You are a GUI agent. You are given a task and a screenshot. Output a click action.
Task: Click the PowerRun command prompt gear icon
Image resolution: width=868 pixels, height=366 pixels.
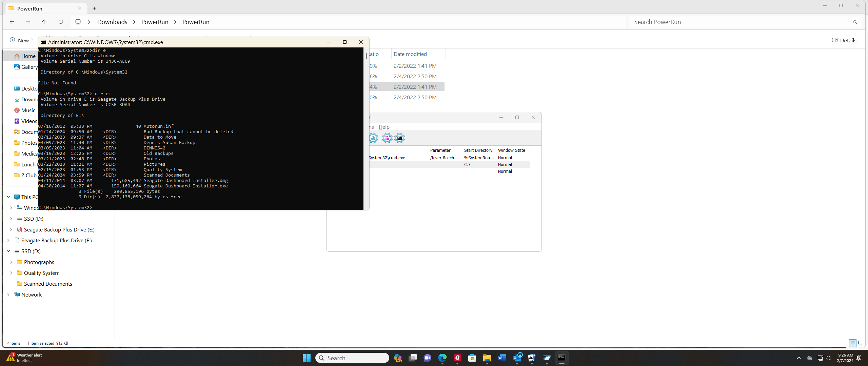pos(399,138)
